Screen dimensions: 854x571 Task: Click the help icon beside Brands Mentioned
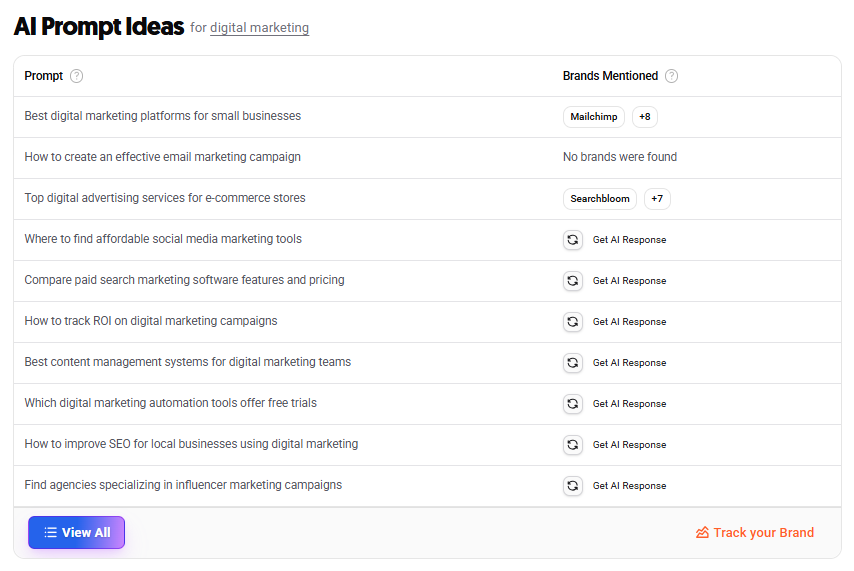672,76
